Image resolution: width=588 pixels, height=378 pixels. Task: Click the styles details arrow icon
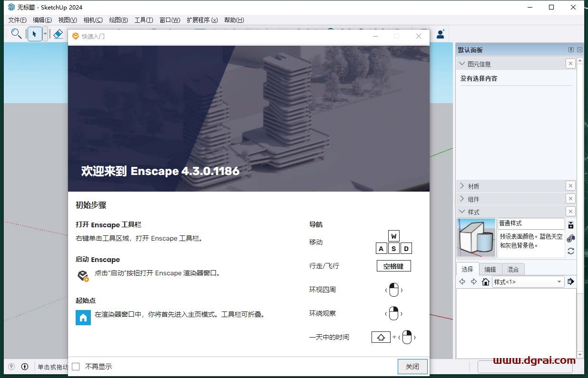(571, 282)
